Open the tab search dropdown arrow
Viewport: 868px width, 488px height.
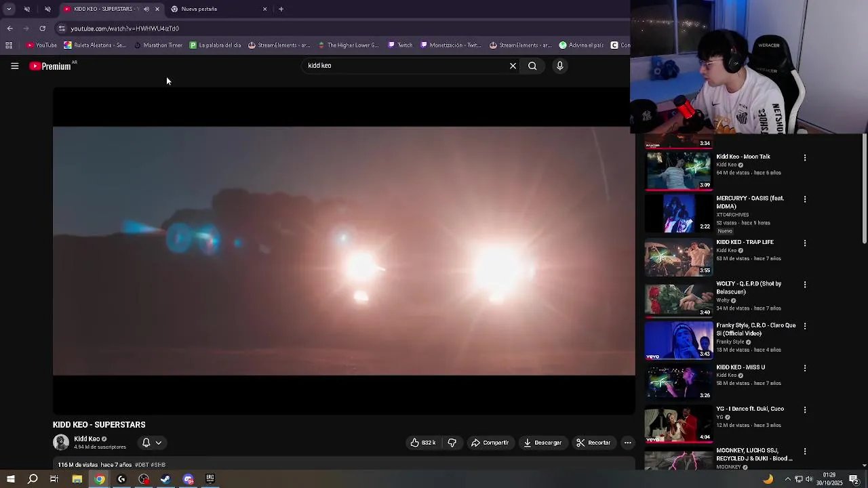(9, 9)
